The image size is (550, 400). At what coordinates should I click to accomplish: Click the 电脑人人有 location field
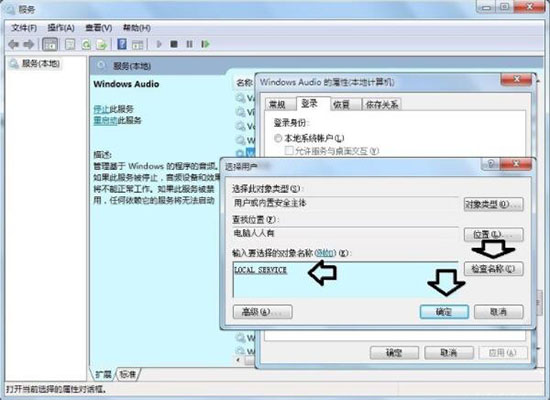(345, 233)
